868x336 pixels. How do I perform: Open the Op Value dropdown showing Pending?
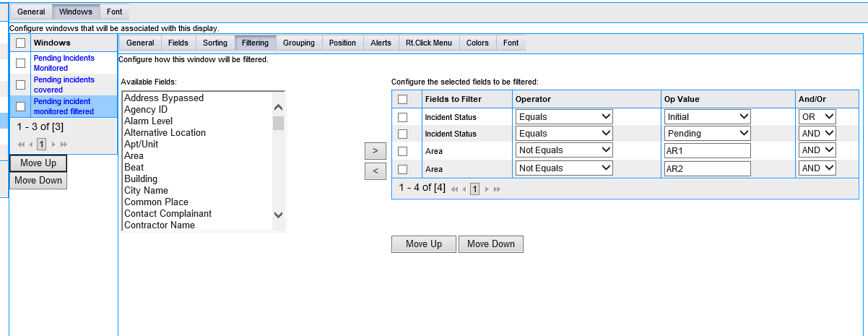click(x=708, y=133)
